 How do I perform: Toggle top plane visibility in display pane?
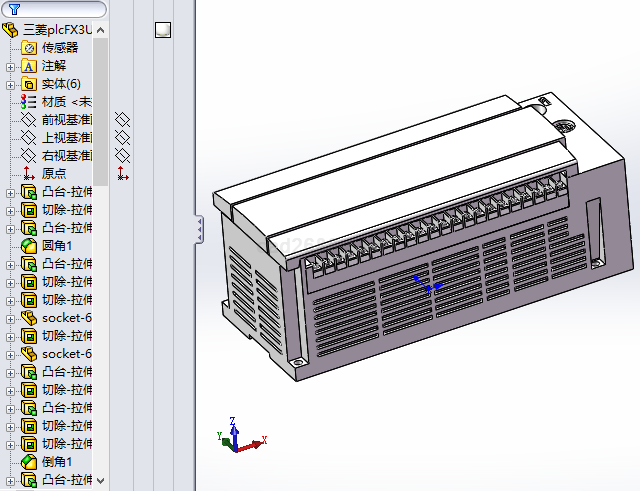click(x=123, y=138)
